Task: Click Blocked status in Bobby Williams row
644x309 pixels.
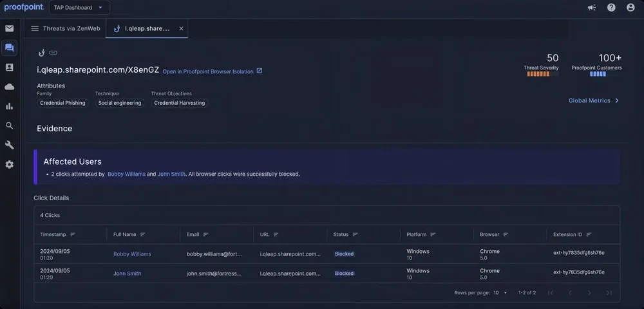Action: coord(344,254)
